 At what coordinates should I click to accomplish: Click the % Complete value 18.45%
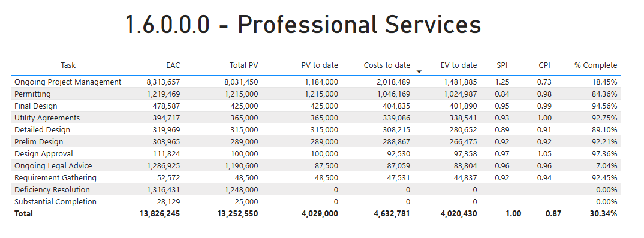[604, 82]
